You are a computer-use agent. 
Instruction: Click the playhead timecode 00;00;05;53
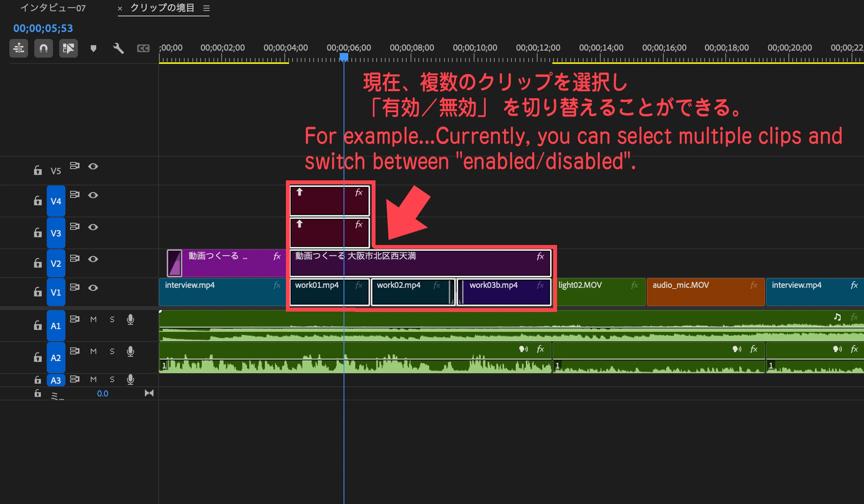point(43,28)
